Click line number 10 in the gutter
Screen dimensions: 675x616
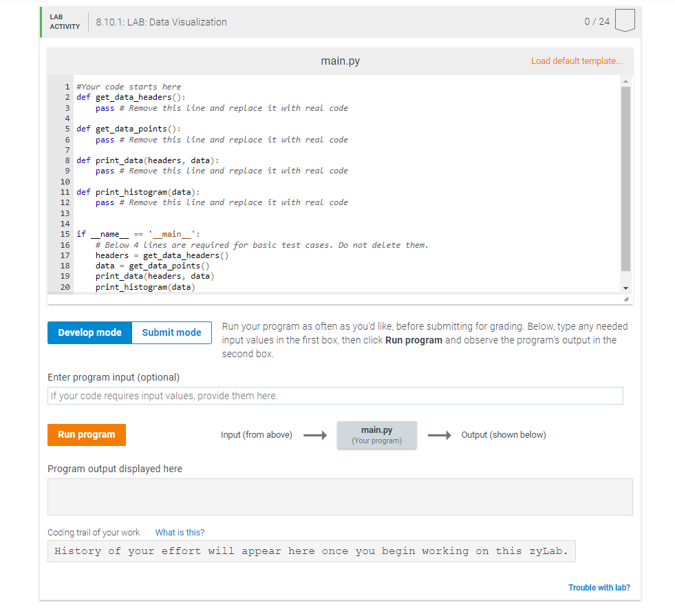(65, 182)
